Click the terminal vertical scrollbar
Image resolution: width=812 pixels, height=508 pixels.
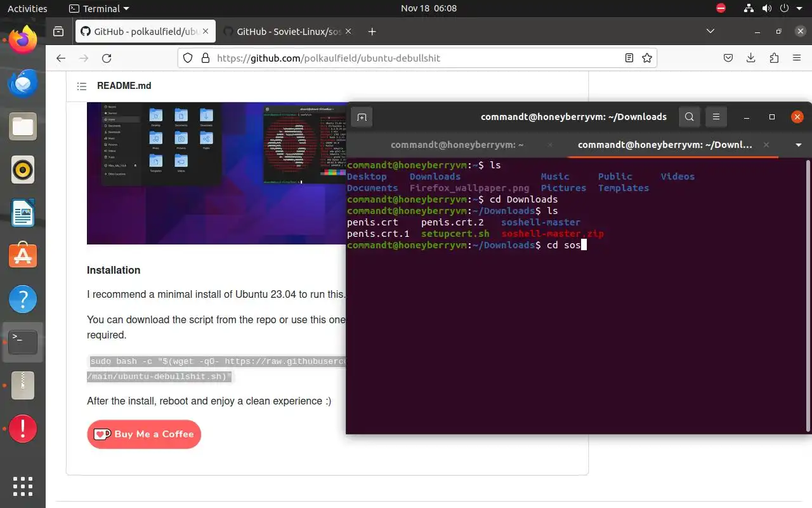[808, 295]
